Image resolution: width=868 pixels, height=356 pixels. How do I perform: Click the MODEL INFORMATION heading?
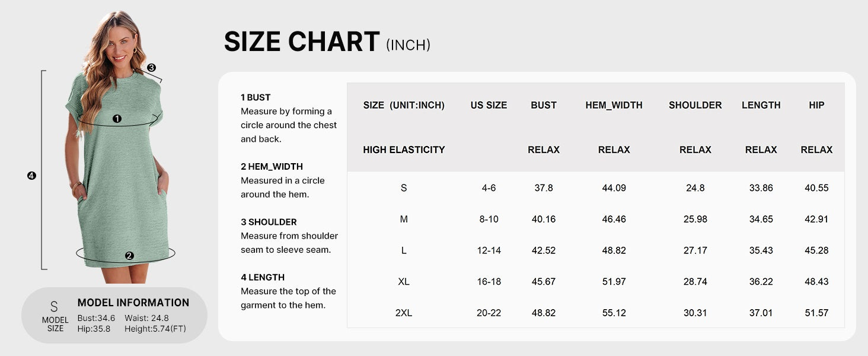click(133, 303)
